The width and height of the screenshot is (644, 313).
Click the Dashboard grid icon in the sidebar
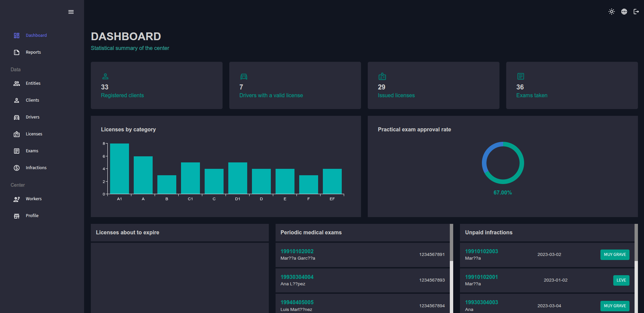tap(17, 35)
